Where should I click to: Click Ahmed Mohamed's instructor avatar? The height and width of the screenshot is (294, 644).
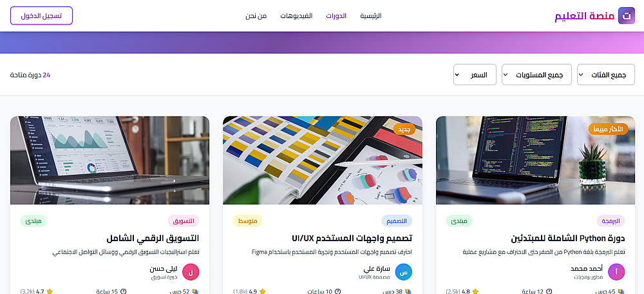pyautogui.click(x=616, y=272)
